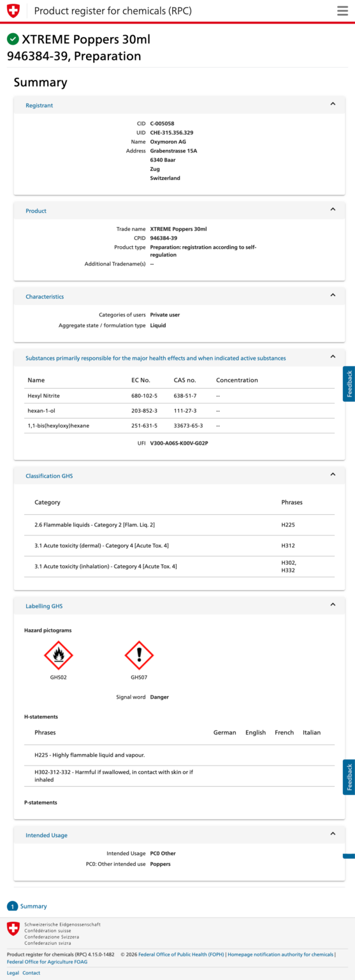Switch H-statements to French
The height and width of the screenshot is (980, 355).
[284, 732]
